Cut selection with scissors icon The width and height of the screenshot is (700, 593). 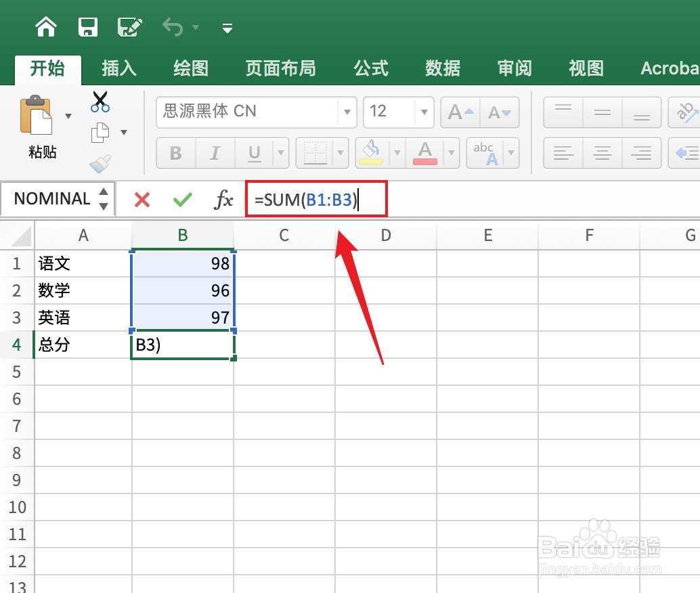[x=100, y=102]
